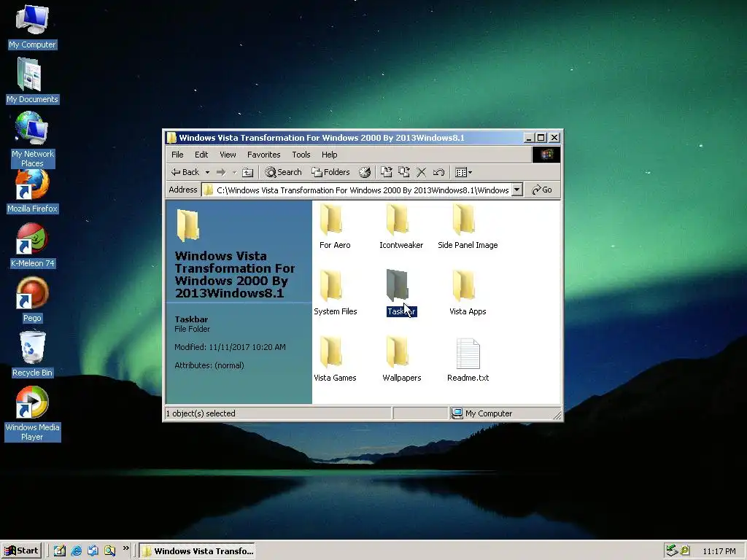This screenshot has width=747, height=560.
Task: Click the Move To toolbar icon
Action: pyautogui.click(x=387, y=172)
